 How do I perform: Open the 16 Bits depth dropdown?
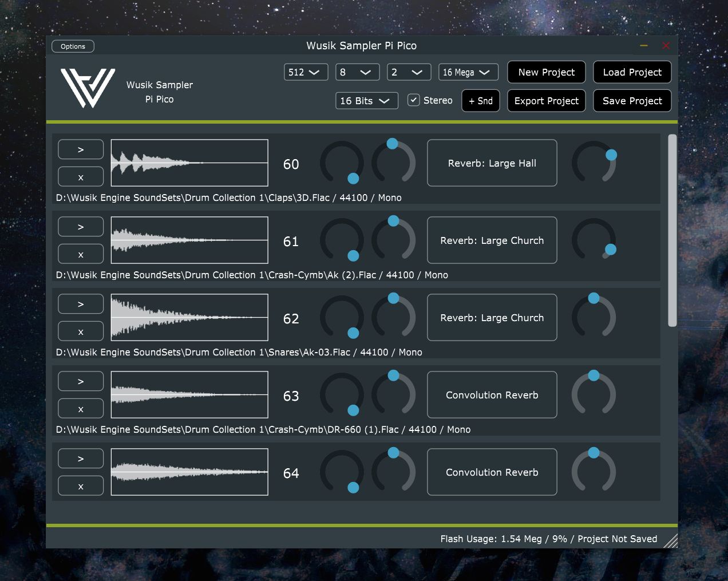point(366,101)
